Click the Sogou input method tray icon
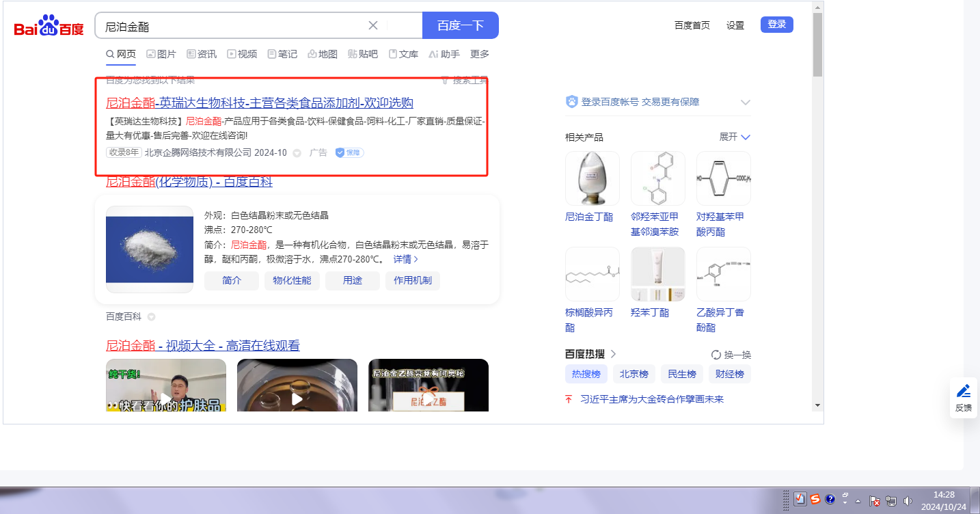980x514 pixels. coord(815,500)
